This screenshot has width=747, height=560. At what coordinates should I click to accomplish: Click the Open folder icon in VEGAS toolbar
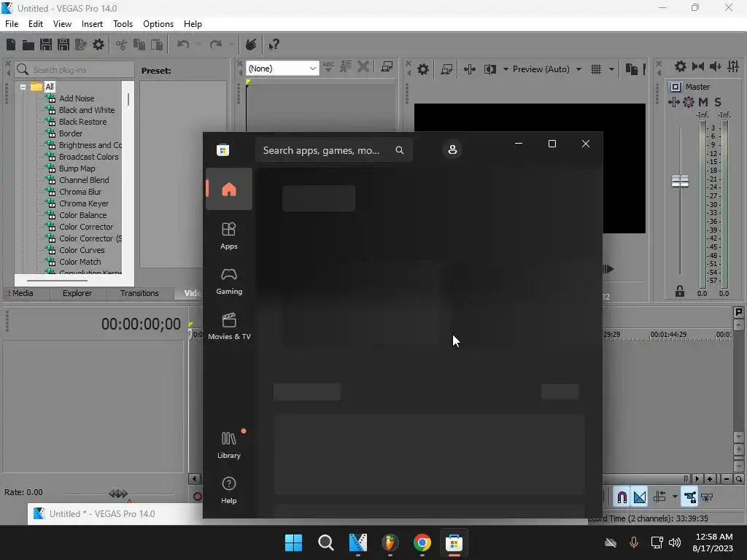coord(28,44)
